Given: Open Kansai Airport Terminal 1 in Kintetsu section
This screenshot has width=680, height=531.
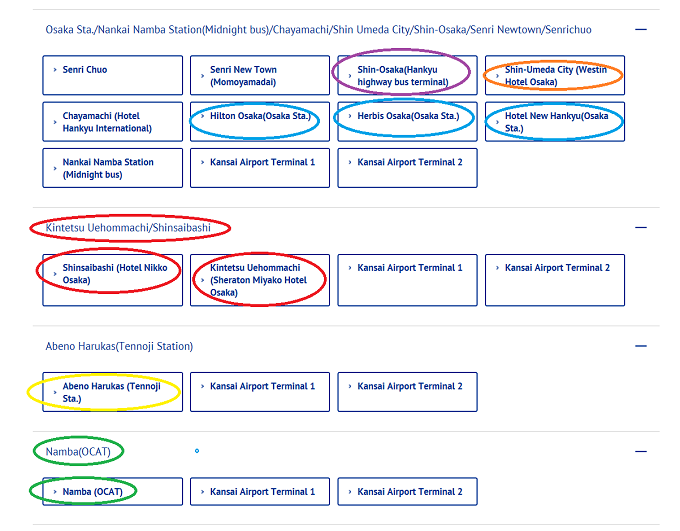Looking at the screenshot, I should [x=407, y=280].
